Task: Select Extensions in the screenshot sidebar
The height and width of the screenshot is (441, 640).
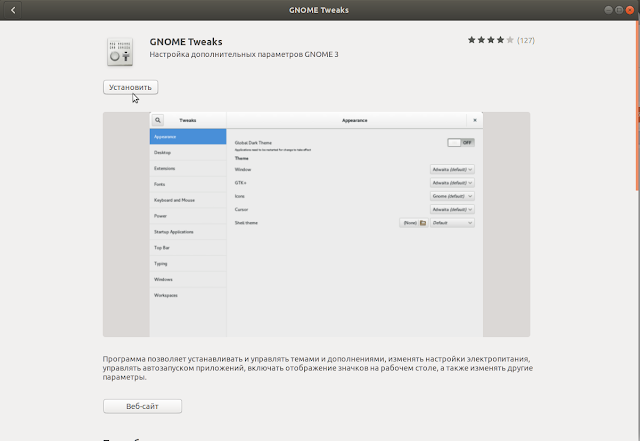Action: (x=188, y=168)
